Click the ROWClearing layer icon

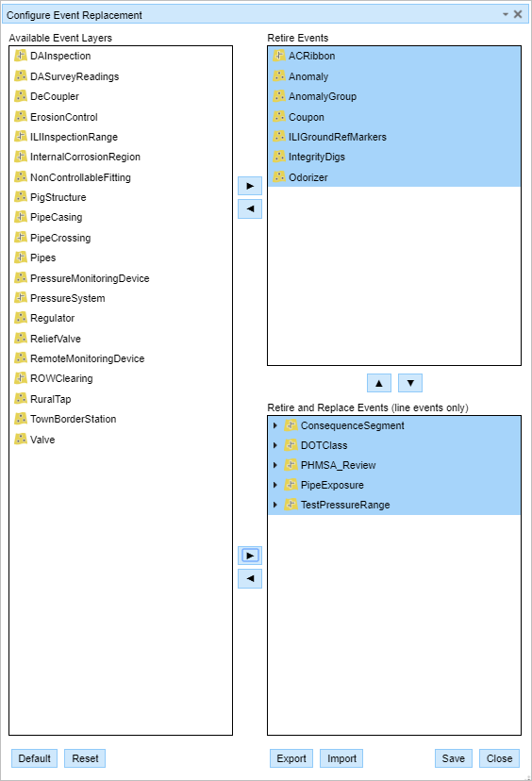21,378
